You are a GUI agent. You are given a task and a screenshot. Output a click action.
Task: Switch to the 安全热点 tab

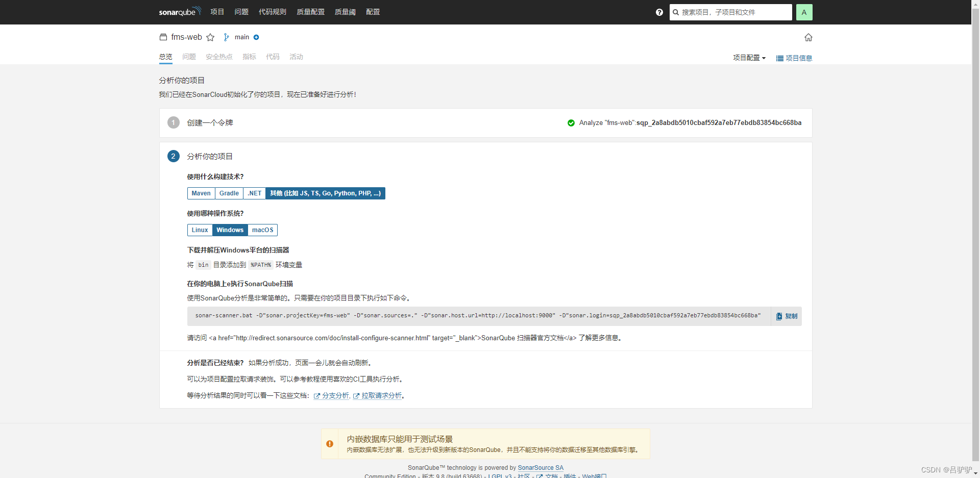(x=219, y=57)
